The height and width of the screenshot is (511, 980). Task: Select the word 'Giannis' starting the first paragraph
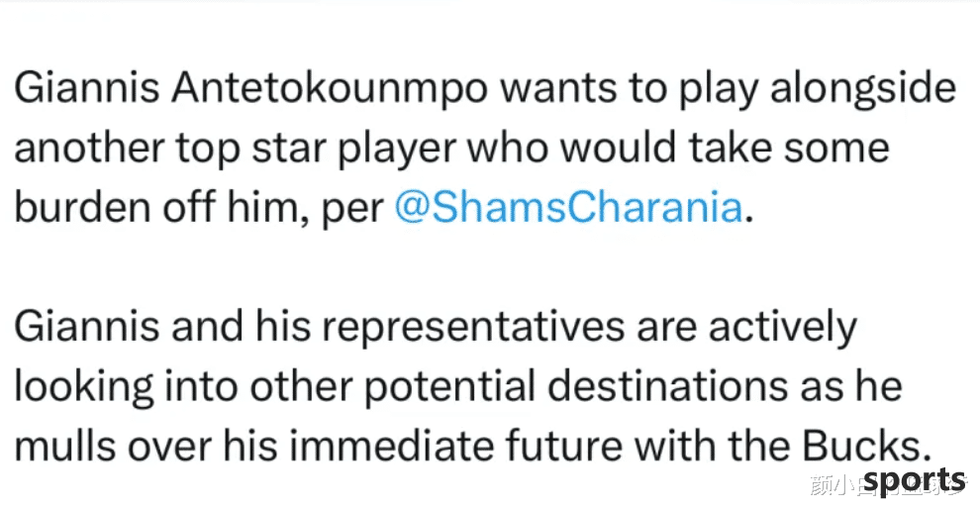coord(87,87)
